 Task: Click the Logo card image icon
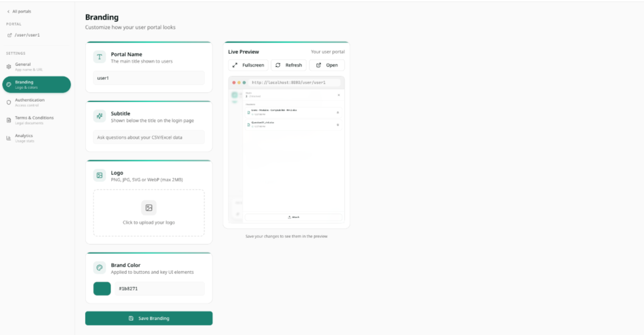point(99,175)
